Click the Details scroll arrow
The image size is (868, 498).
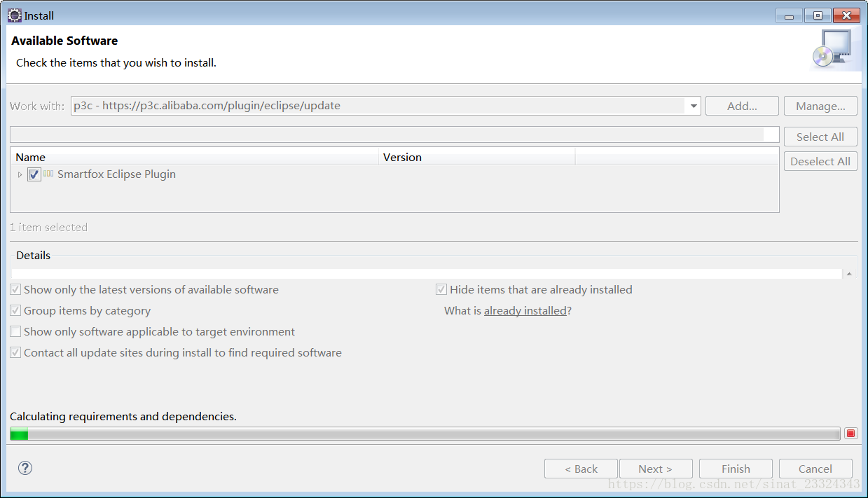850,274
